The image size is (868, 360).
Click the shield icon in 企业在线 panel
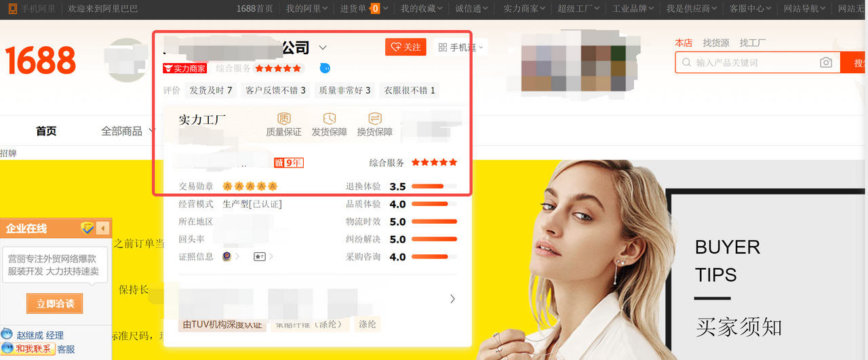click(x=87, y=228)
